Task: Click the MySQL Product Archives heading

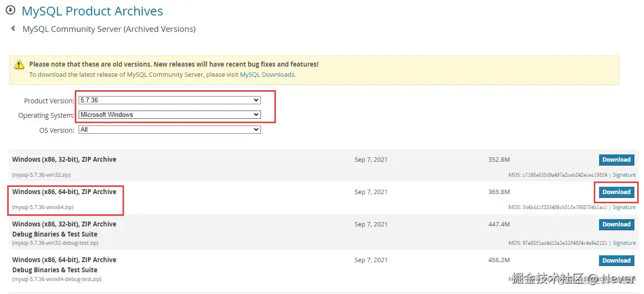Action: pos(92,11)
